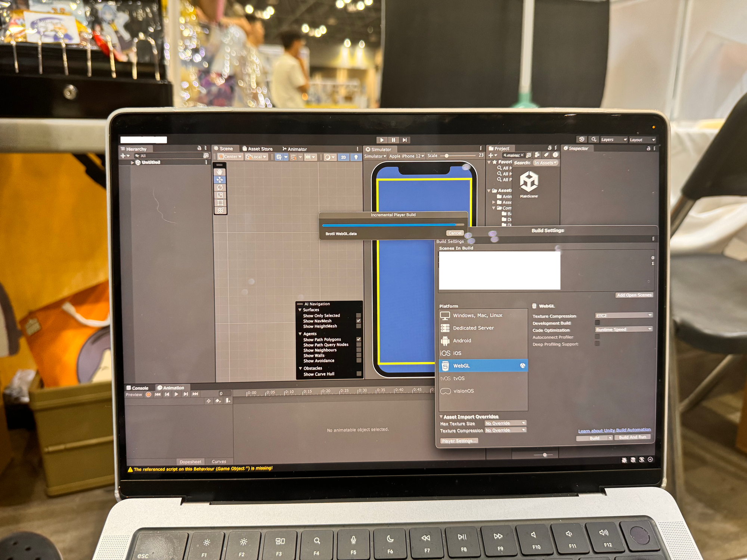This screenshot has height=560, width=747.
Task: Open the global search magnifier icon
Action: point(593,140)
